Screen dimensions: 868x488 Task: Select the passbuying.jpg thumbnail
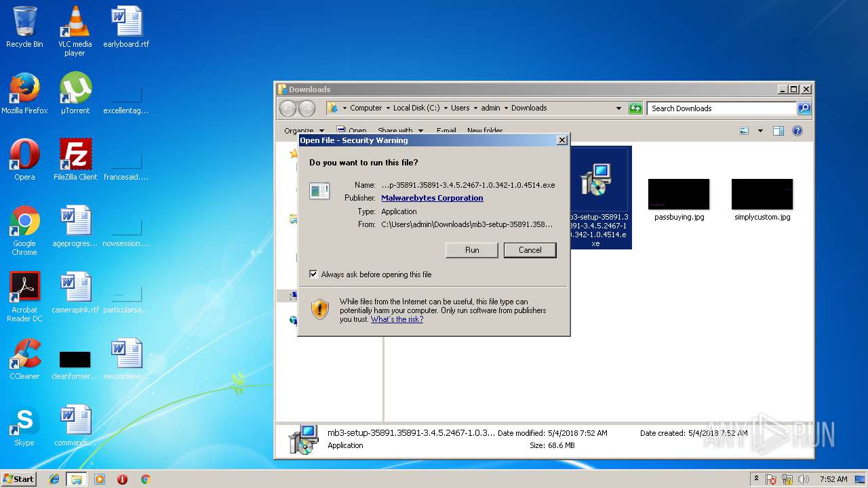pyautogui.click(x=679, y=200)
